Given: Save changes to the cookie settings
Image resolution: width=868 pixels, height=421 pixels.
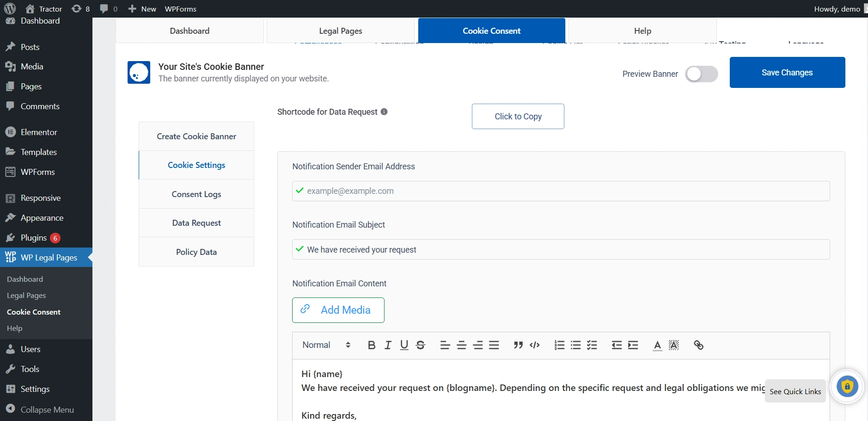Looking at the screenshot, I should click(787, 73).
